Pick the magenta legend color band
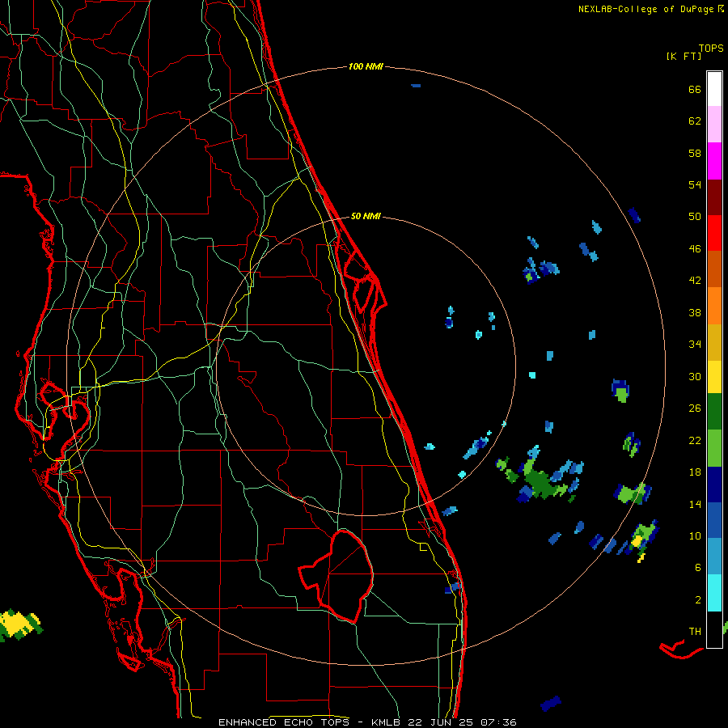728x728 pixels. [x=714, y=161]
